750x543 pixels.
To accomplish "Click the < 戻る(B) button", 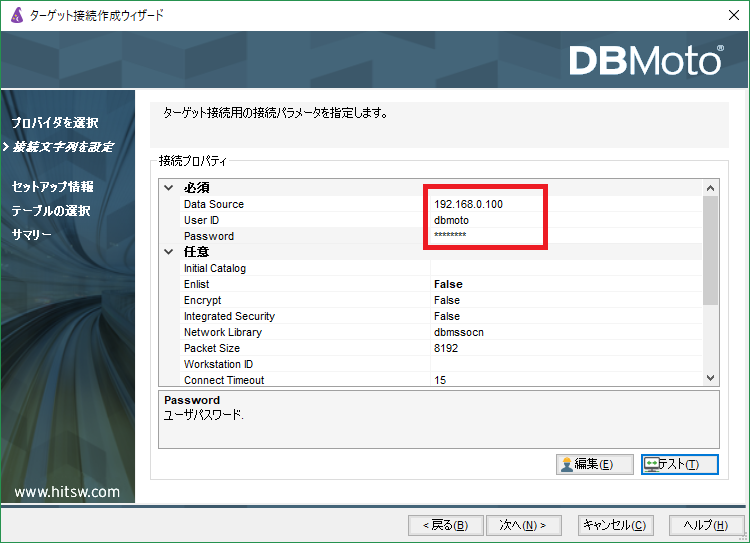I will [x=445, y=525].
